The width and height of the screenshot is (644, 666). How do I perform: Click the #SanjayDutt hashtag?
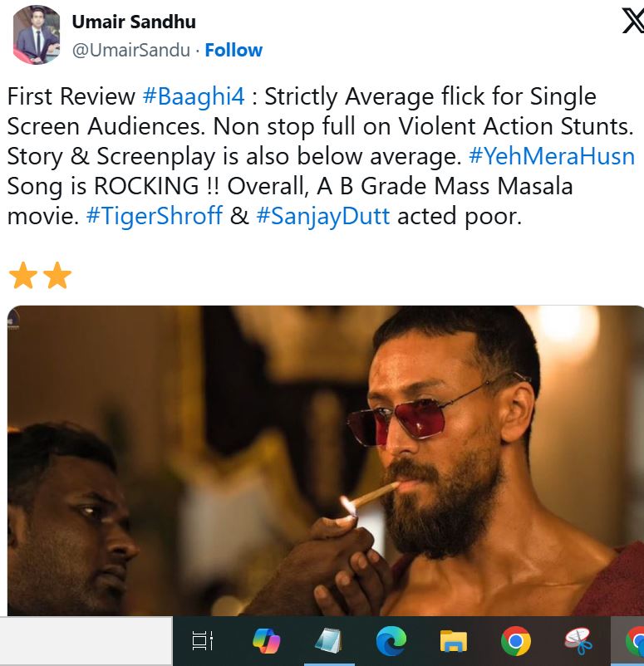(x=323, y=216)
